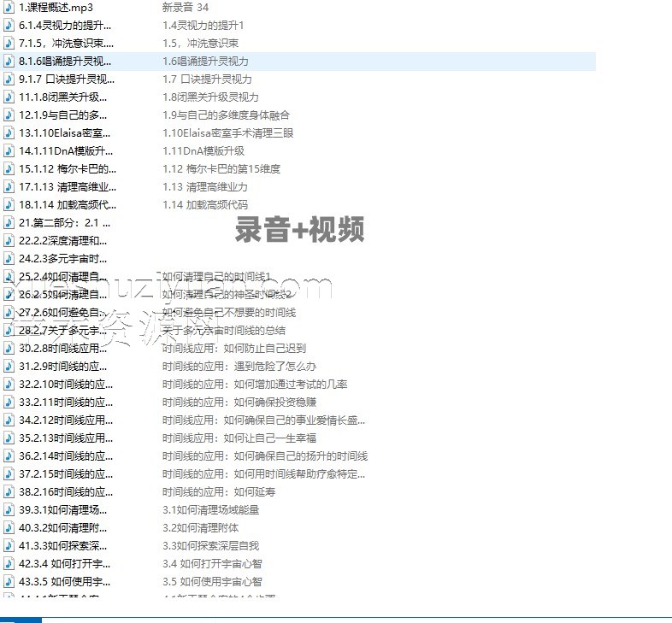672x623 pixels.
Task: Click the title cell 1.4灵视力的提升1
Action: [203, 26]
